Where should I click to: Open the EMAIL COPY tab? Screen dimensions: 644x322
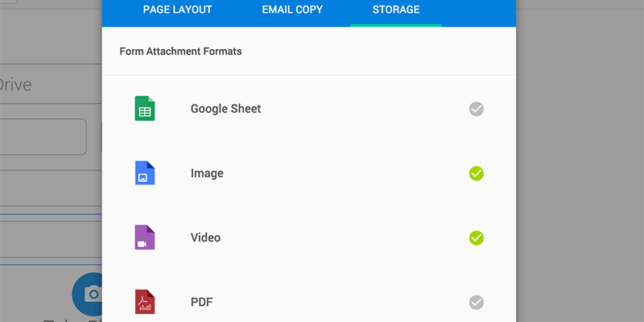[x=292, y=10]
